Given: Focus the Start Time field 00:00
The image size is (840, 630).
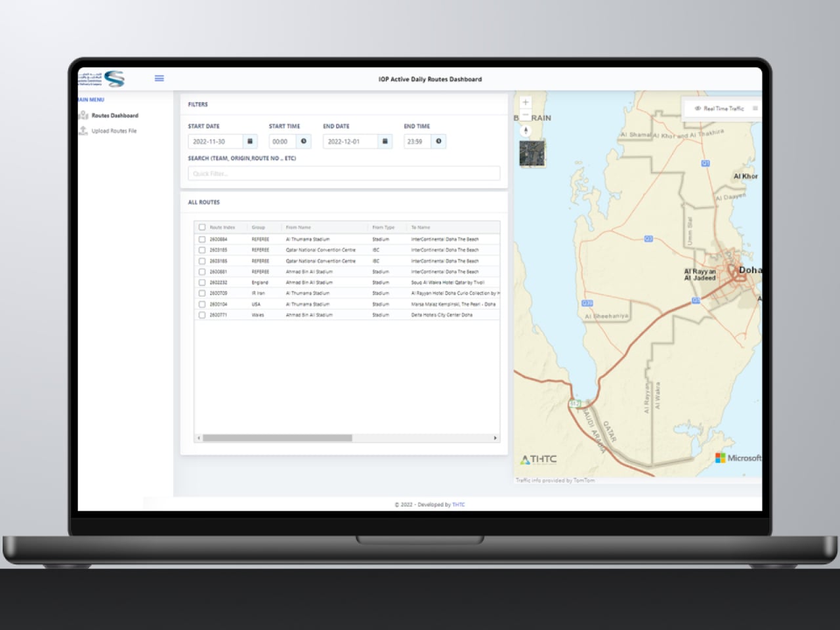Looking at the screenshot, I should point(283,141).
